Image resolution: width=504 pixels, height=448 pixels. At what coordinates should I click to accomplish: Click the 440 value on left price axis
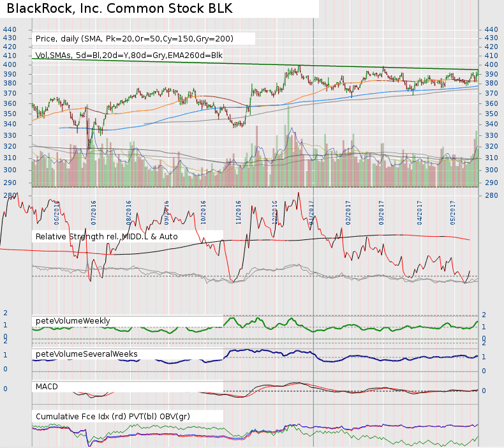(10, 29)
